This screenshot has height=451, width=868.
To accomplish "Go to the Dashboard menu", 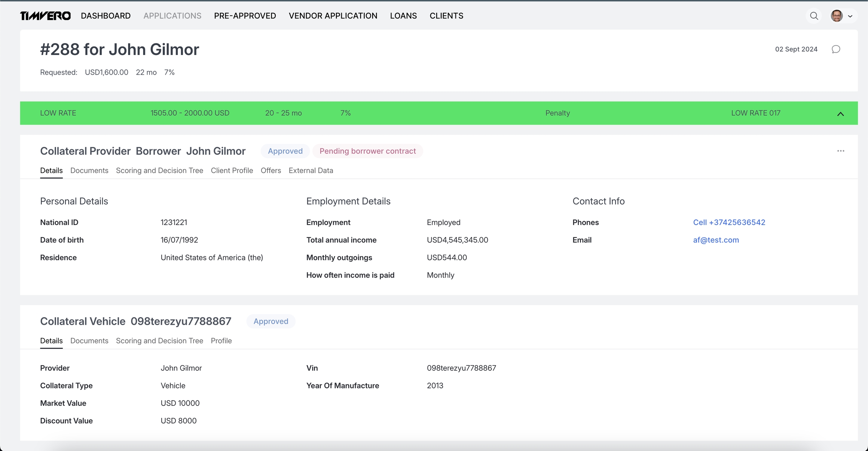I will (x=105, y=16).
